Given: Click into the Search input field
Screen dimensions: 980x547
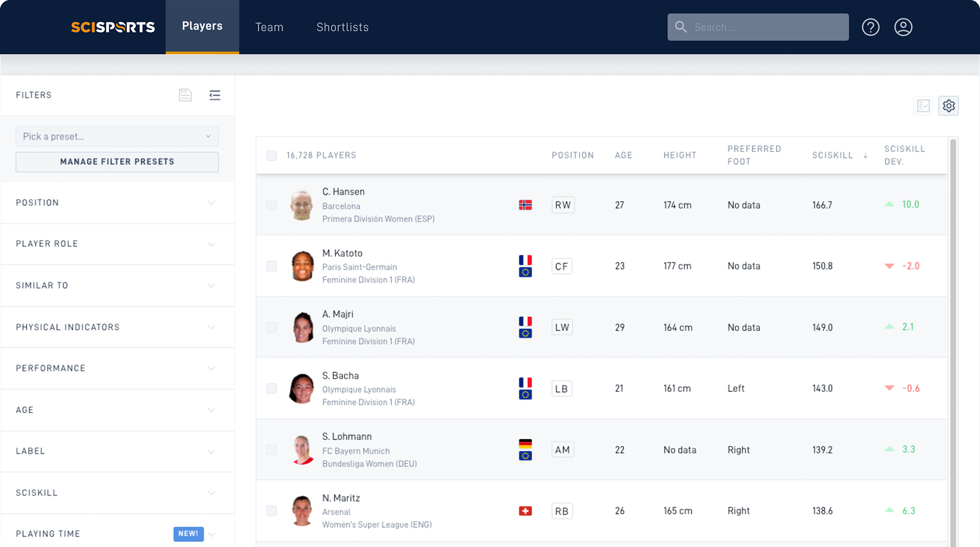Looking at the screenshot, I should 758,27.
